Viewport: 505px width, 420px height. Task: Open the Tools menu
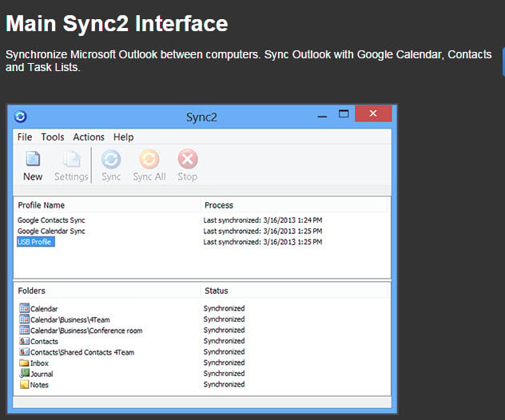pos(53,137)
